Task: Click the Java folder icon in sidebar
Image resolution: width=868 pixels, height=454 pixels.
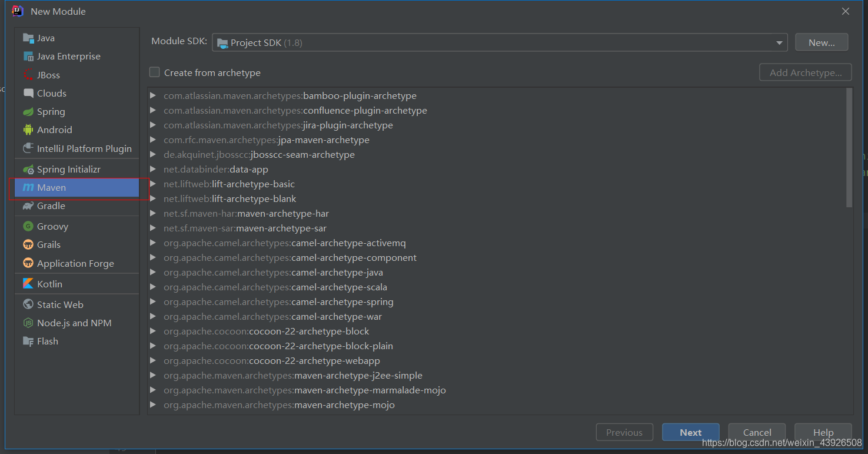Action: tap(28, 38)
